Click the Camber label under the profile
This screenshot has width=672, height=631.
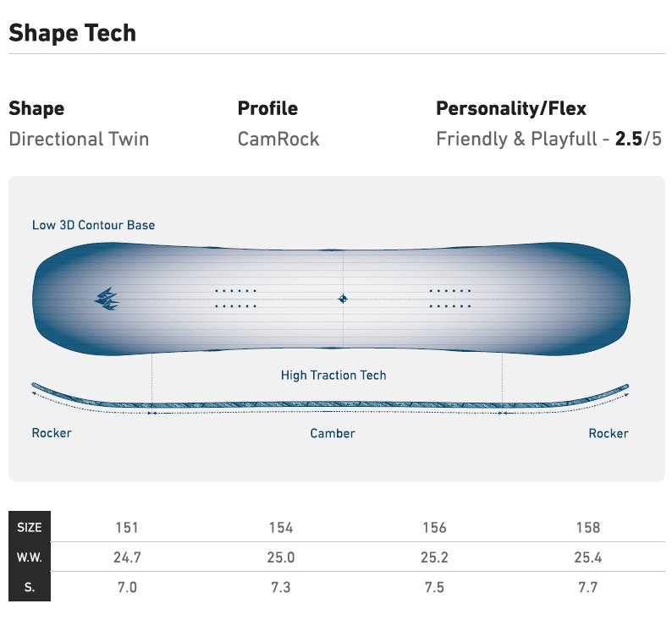point(333,433)
